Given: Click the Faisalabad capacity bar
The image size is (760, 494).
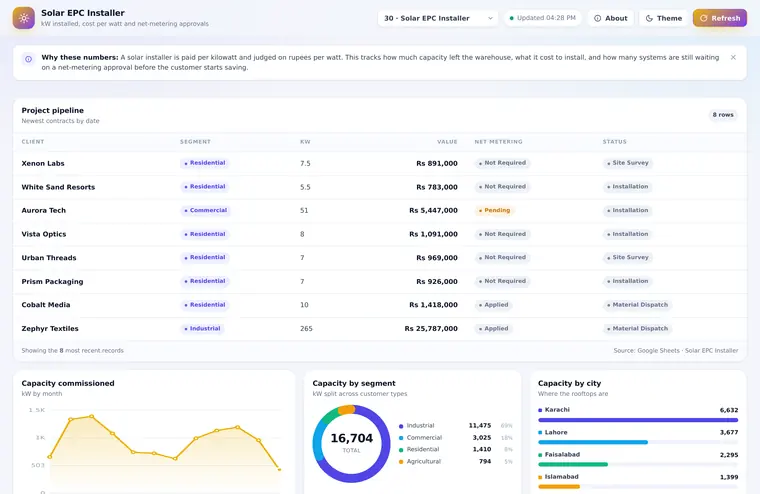Looking at the screenshot, I should (573, 464).
